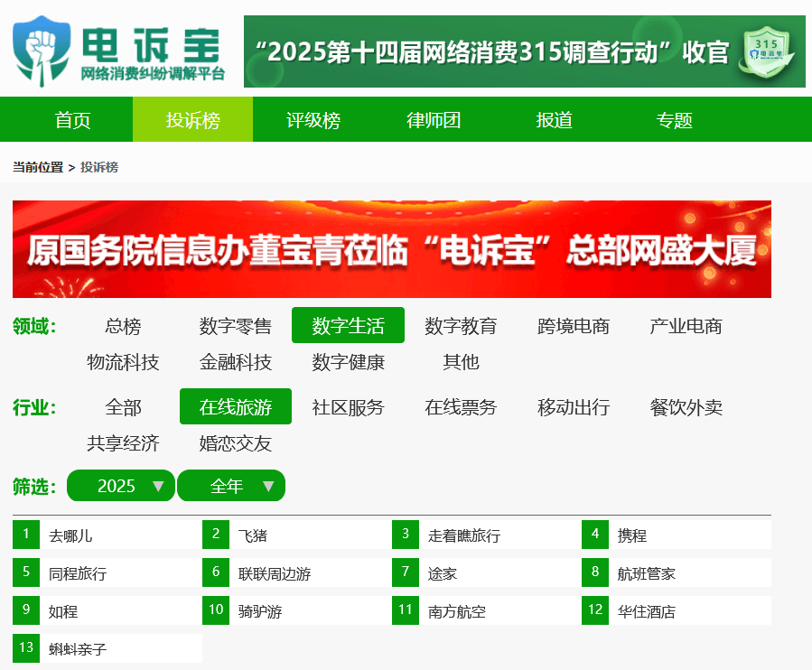Click the green rank 1 badge

(x=26, y=535)
